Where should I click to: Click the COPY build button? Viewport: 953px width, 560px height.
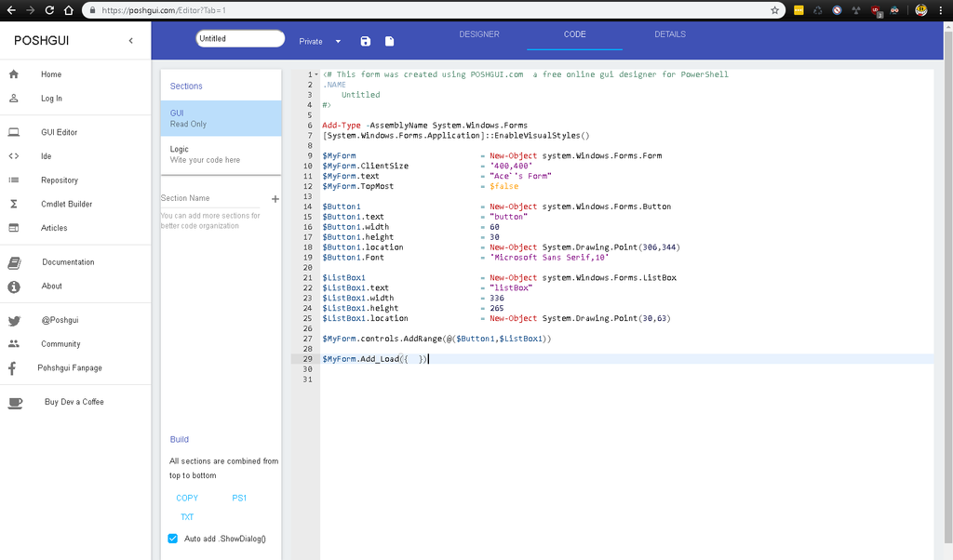pos(187,498)
